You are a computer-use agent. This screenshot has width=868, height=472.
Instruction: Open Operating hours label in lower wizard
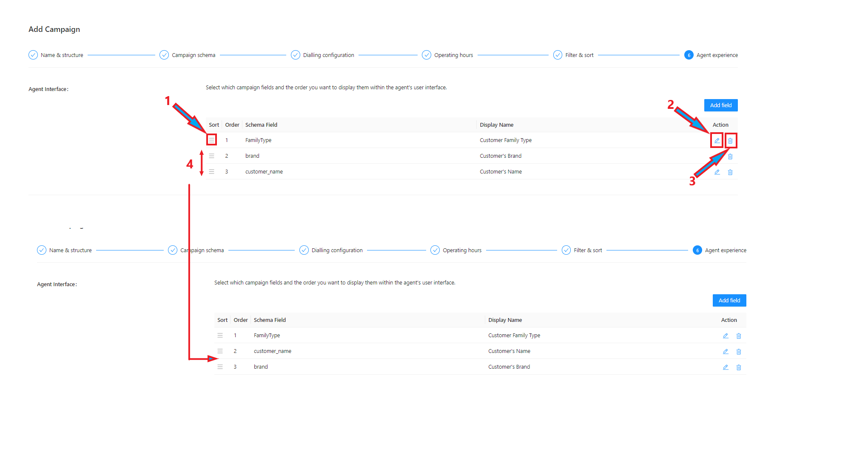[462, 250]
